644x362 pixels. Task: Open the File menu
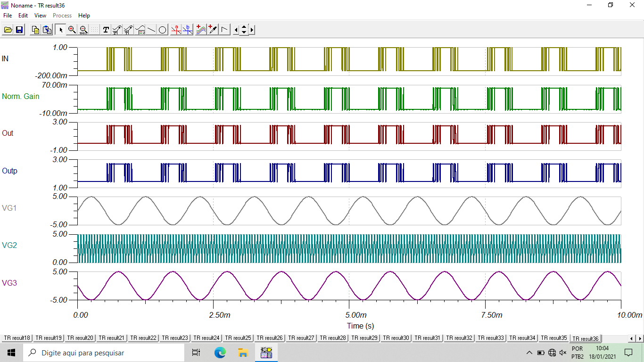click(x=8, y=16)
